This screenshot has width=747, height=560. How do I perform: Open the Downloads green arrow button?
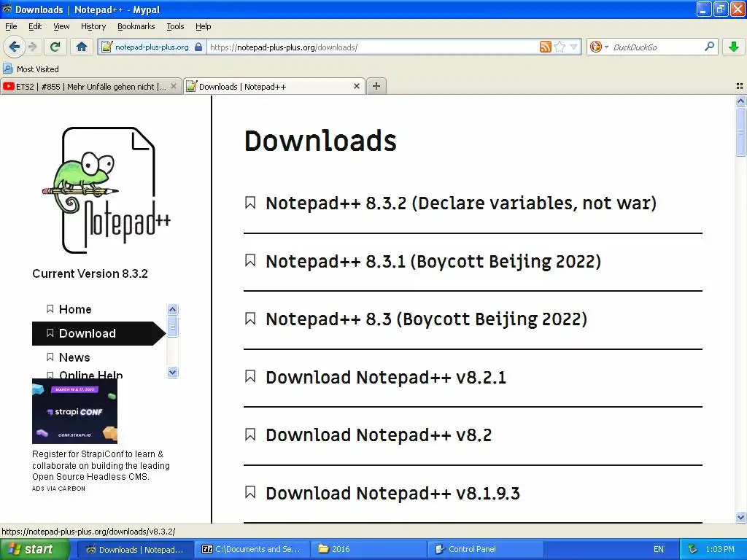[x=734, y=47]
